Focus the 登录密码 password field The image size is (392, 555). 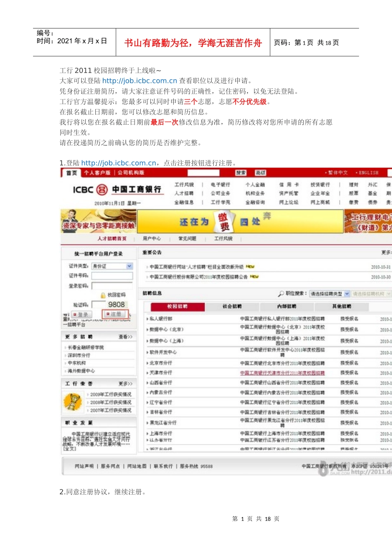point(112,286)
